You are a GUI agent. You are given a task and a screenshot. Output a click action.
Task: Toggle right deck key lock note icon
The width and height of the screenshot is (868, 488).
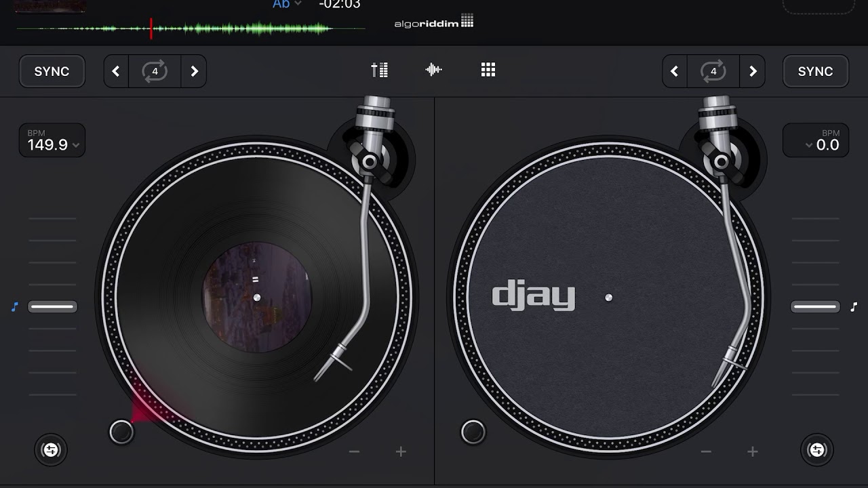pyautogui.click(x=854, y=307)
